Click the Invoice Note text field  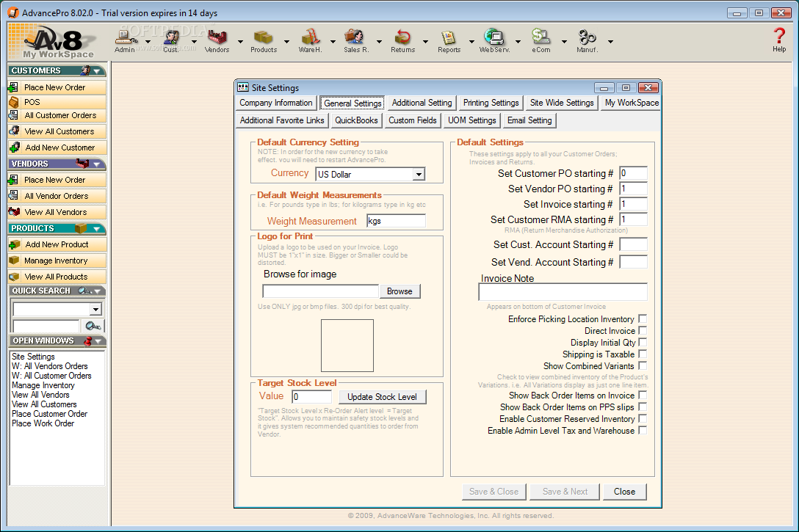coord(563,292)
